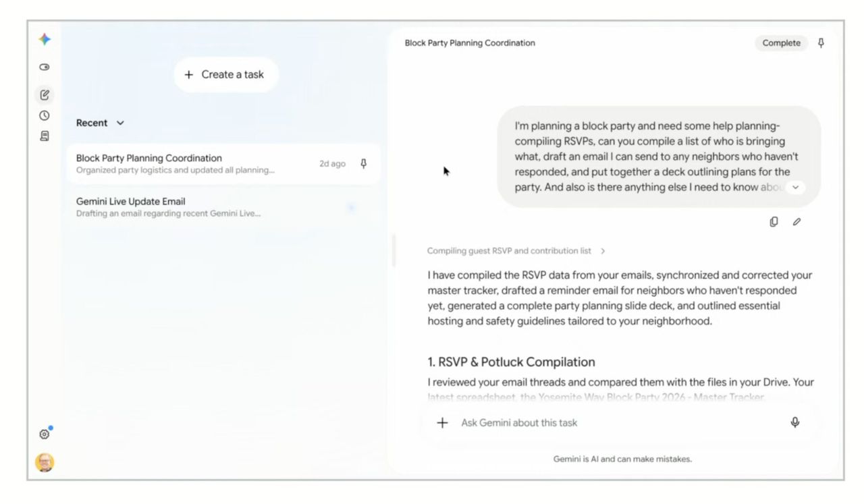Expand the truncated user prompt chevron

(796, 187)
